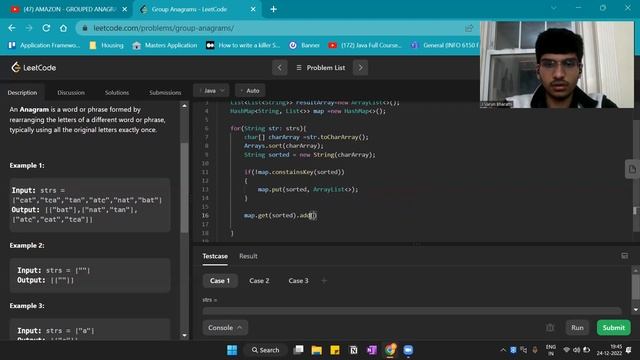Click code line Arrays.sort(charArray)
Viewport: 640px width, 360px height.
point(284,146)
